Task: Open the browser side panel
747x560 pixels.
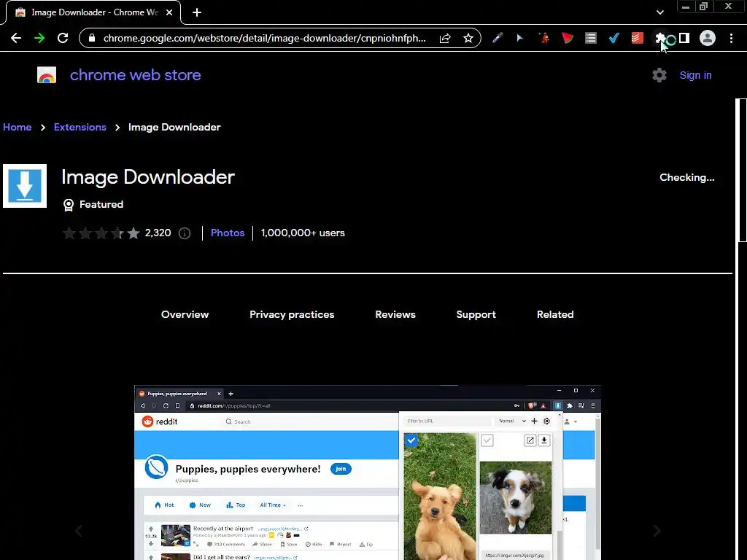Action: tap(684, 38)
